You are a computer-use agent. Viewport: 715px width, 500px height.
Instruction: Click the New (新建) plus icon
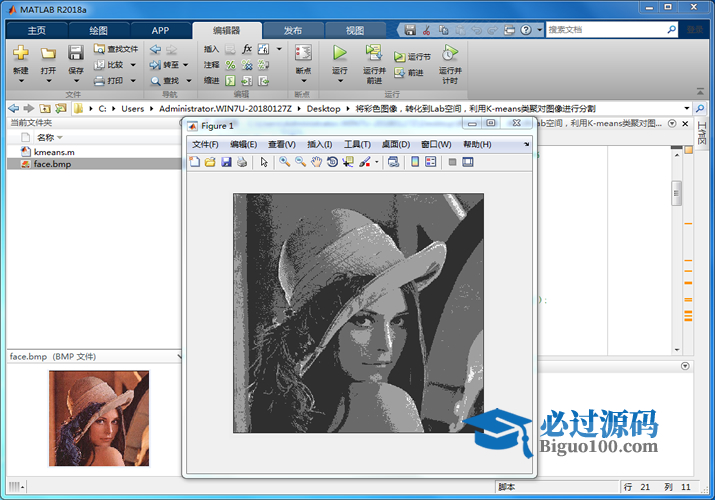(x=21, y=53)
